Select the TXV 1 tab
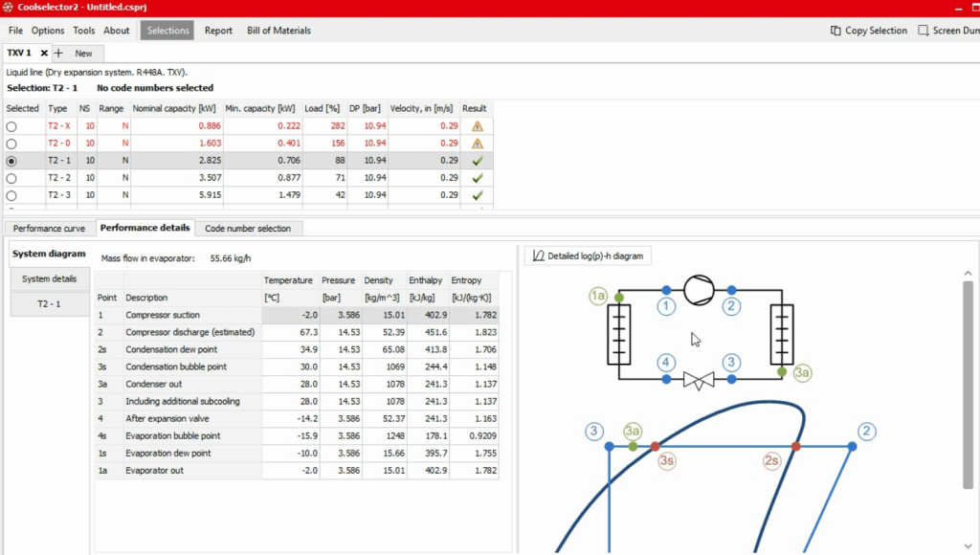Image resolution: width=980 pixels, height=555 pixels. (19, 54)
